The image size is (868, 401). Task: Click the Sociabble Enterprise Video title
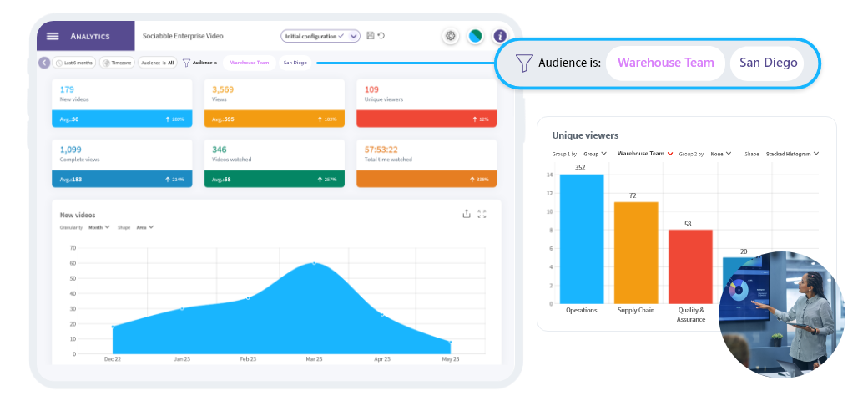click(x=184, y=36)
